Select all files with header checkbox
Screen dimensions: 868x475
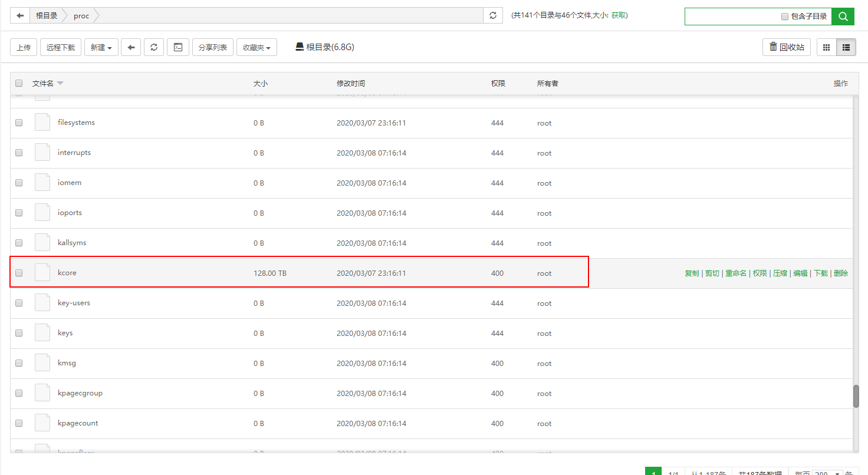(19, 83)
